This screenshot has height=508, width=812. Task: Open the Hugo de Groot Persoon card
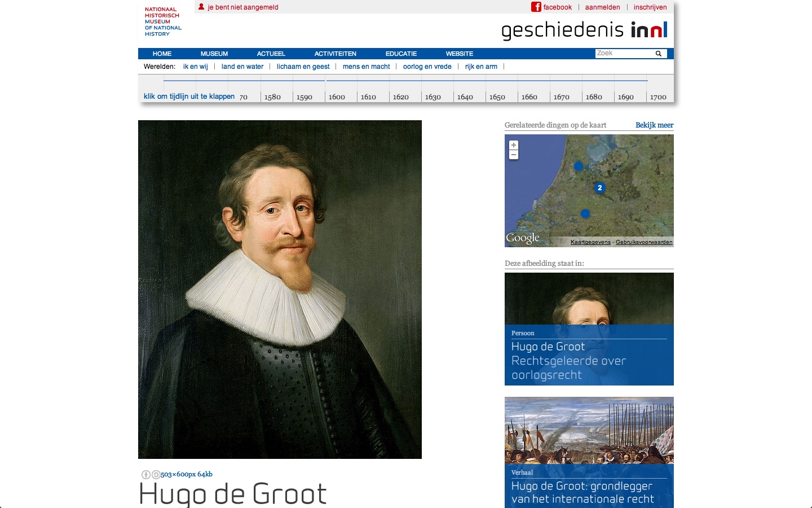[x=589, y=329]
